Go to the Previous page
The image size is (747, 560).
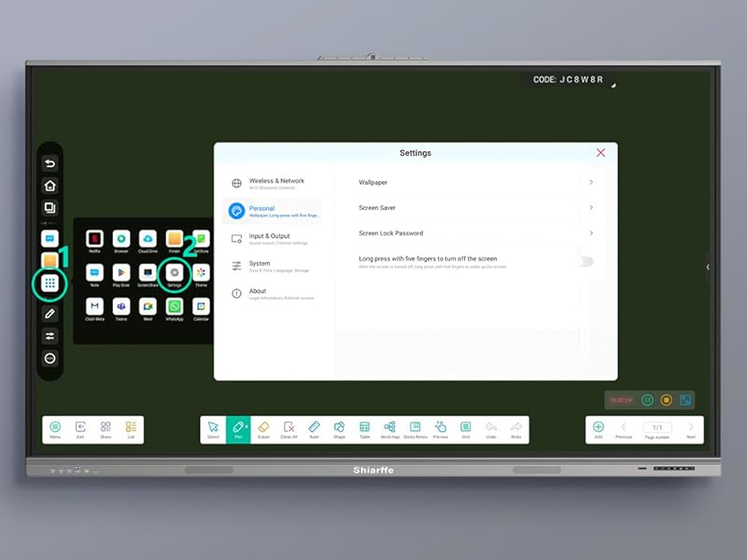pos(624,429)
